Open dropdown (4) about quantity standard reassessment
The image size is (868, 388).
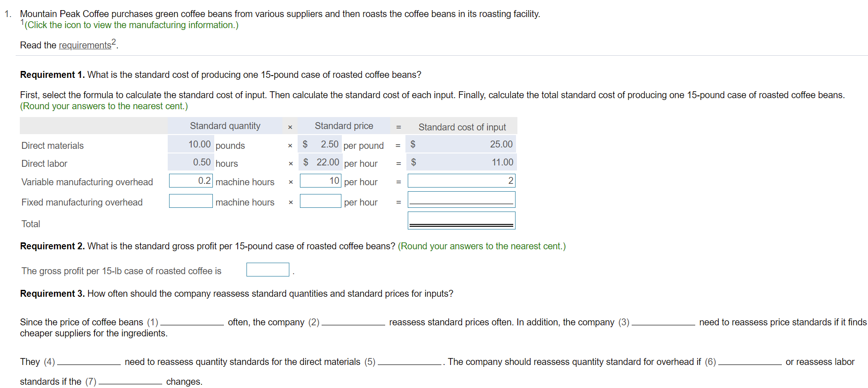coord(88,363)
